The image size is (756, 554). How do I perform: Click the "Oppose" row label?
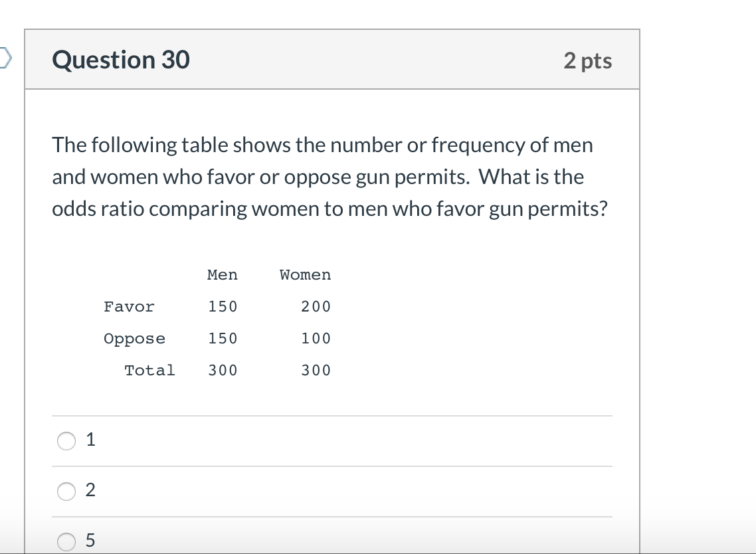pos(134,339)
